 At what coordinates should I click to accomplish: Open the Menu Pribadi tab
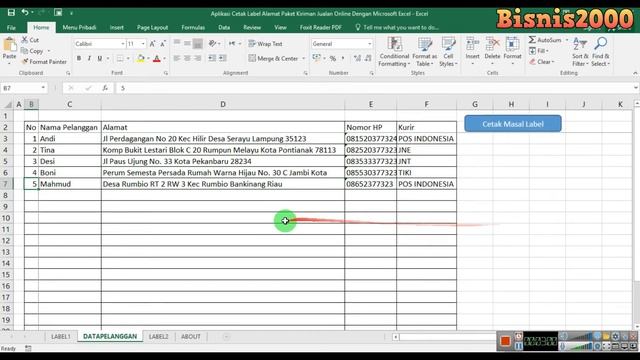(x=79, y=27)
